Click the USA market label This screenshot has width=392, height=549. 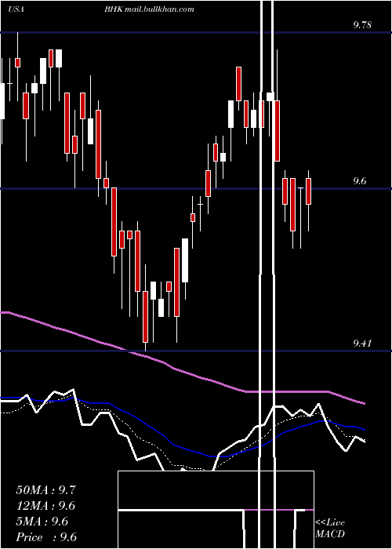[x=16, y=9]
